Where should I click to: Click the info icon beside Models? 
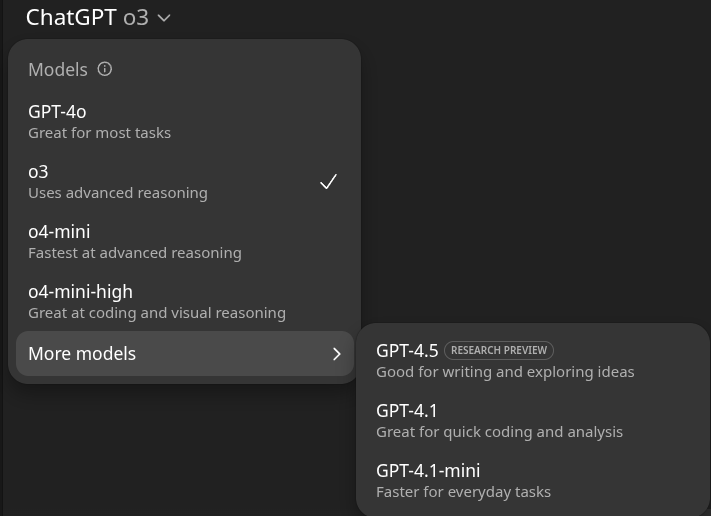(105, 69)
